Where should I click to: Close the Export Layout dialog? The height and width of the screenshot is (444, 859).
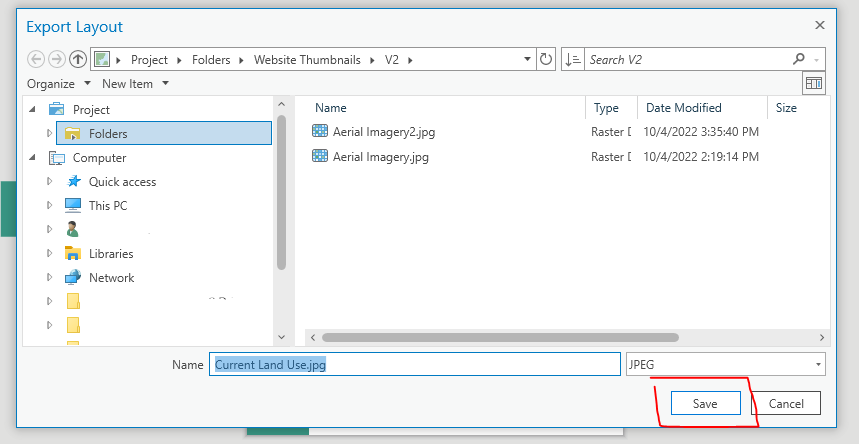pos(820,25)
